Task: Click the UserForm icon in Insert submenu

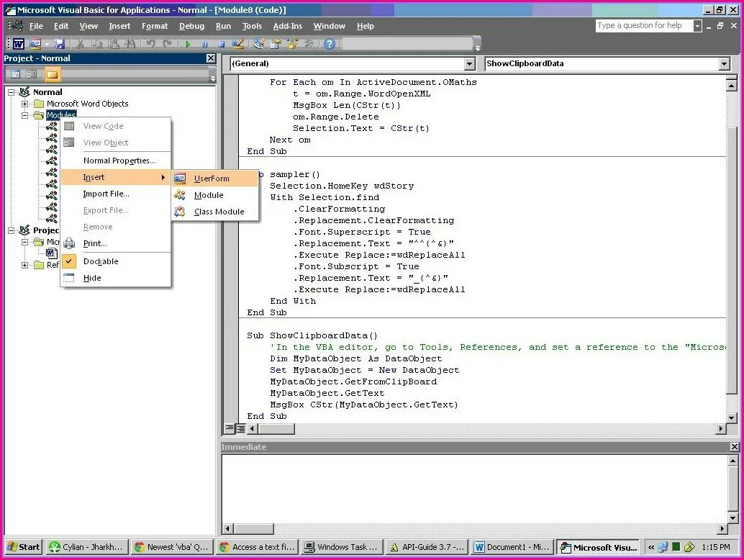Action: tap(180, 179)
